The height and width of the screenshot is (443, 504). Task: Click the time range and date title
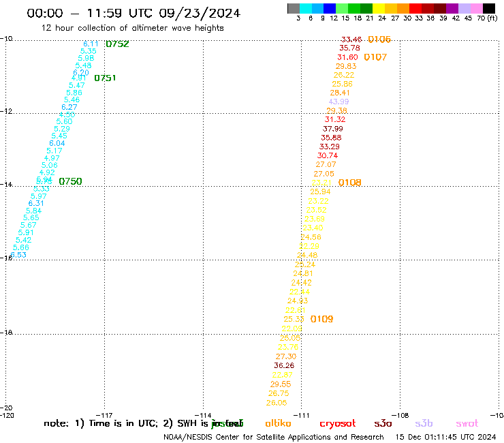(133, 14)
